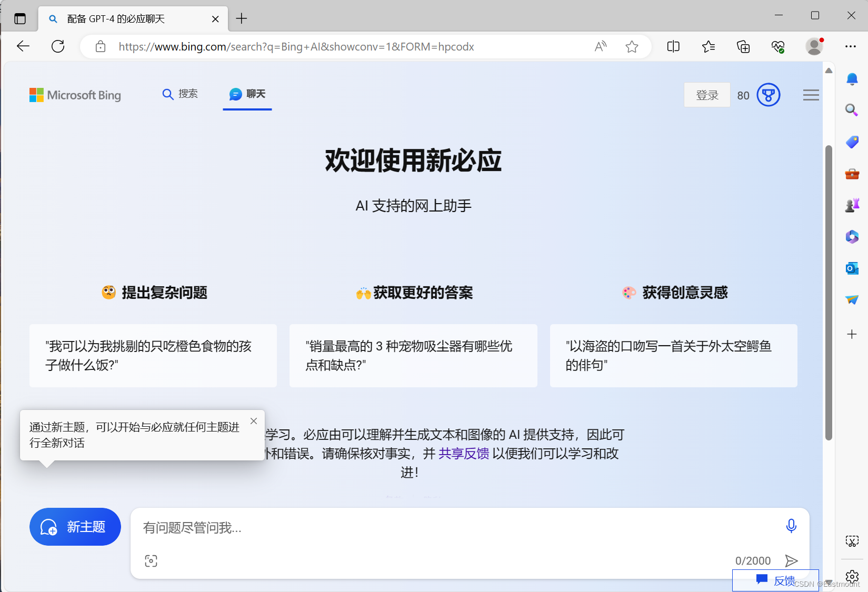The image size is (868, 592).
Task: Open sidebar screenshot tool icon
Action: [852, 541]
